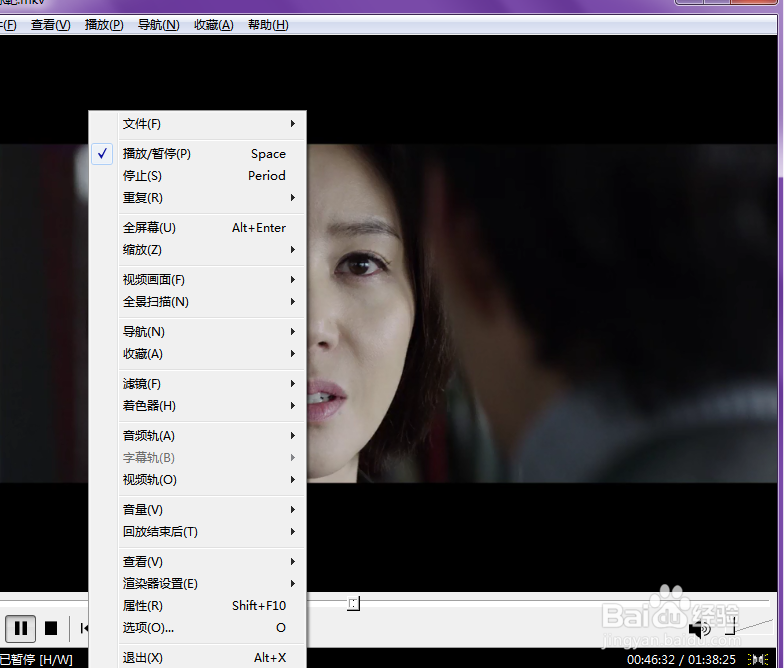Open 音频轨(A) submenu
Image resolution: width=784 pixels, height=668 pixels.
pos(198,436)
